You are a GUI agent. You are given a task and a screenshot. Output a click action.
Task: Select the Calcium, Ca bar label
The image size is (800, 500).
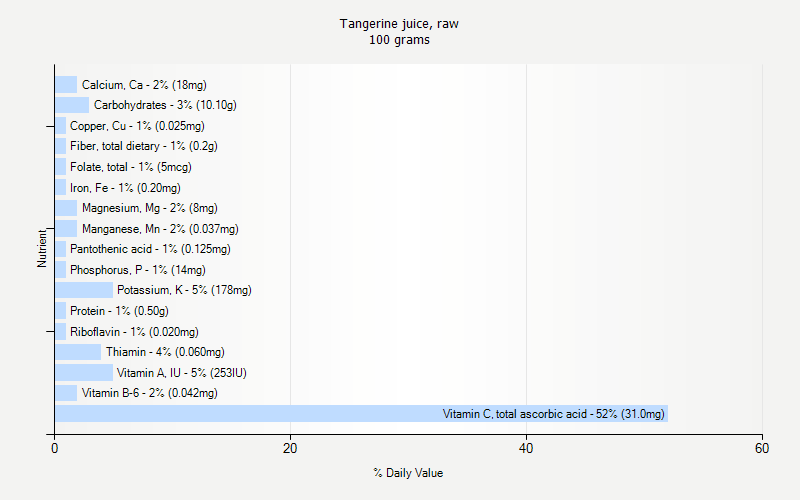[144, 85]
